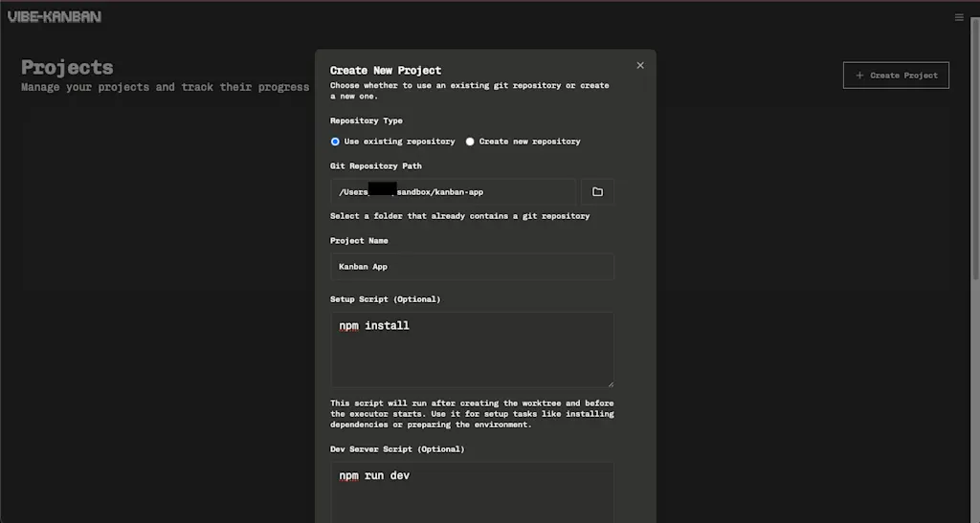Click the Create New Project dialog title
Screen dimensions: 980x523
[386, 71]
